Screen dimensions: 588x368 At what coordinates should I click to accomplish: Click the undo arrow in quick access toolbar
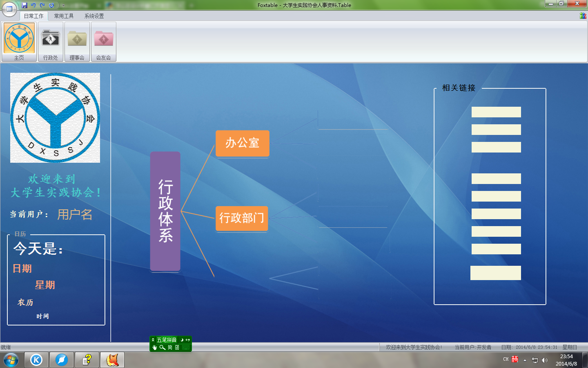coord(33,5)
